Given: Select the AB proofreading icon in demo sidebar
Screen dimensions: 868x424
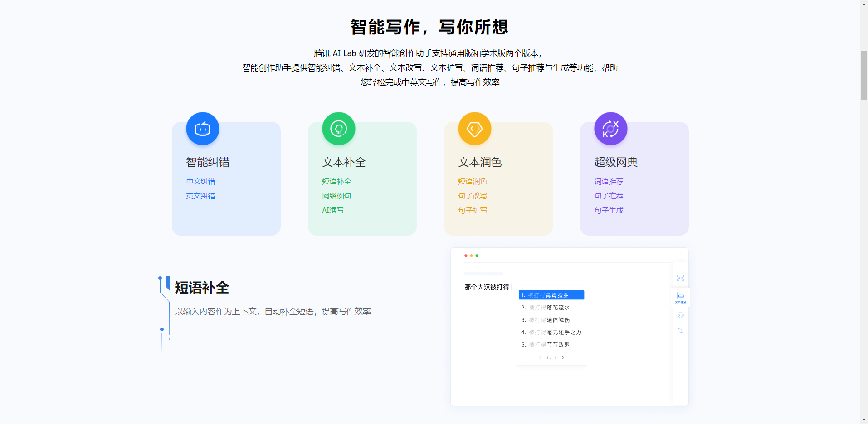Looking at the screenshot, I should point(680,278).
